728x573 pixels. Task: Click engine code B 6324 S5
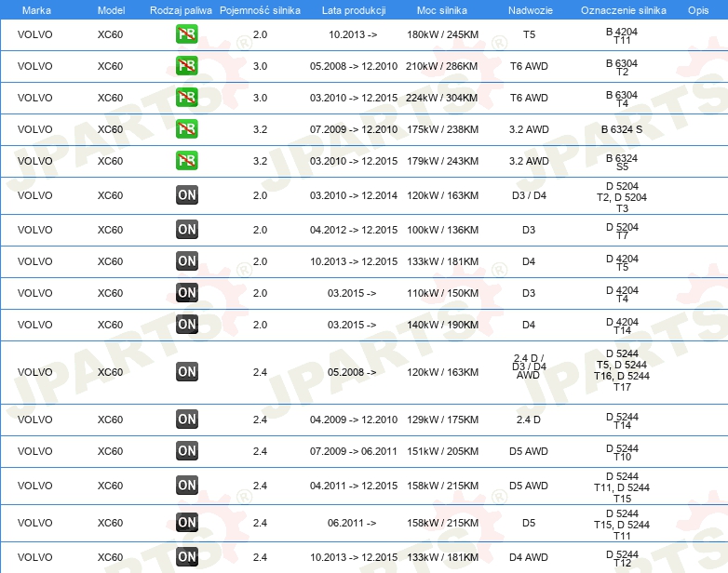(622, 162)
